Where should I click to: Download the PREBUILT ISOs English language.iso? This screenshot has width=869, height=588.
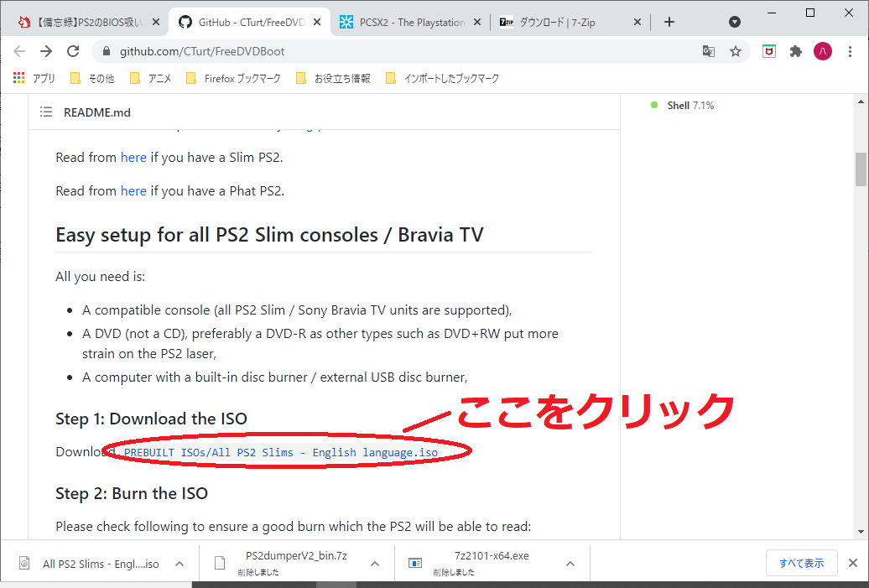(281, 452)
